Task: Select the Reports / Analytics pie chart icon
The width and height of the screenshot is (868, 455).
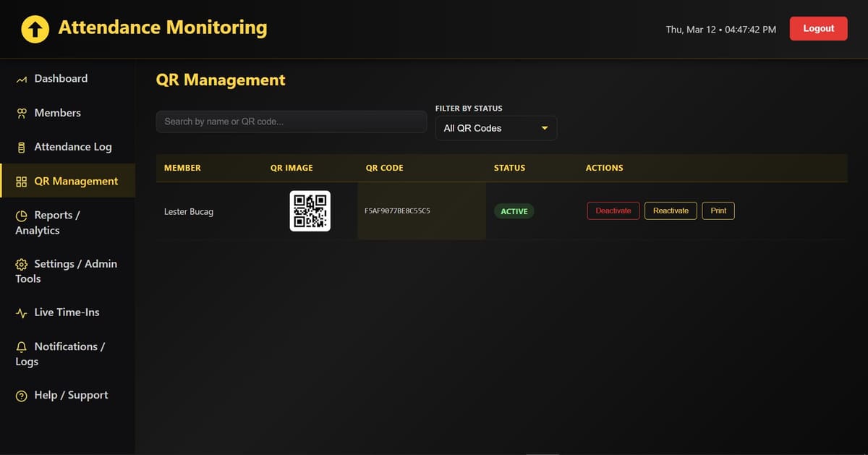Action: tap(22, 216)
